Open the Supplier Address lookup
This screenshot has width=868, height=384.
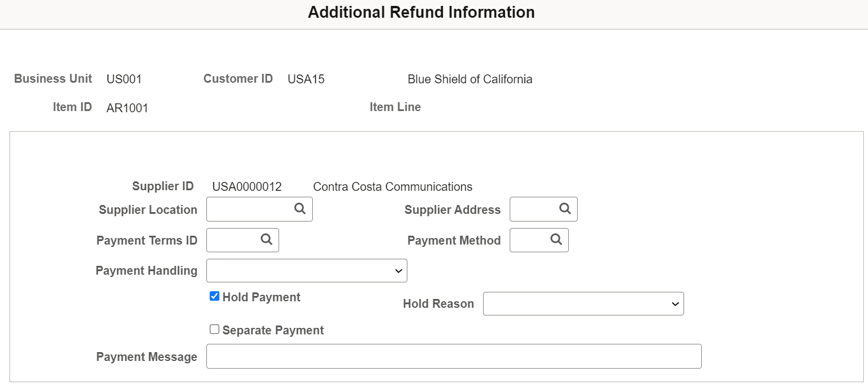pyautogui.click(x=564, y=209)
